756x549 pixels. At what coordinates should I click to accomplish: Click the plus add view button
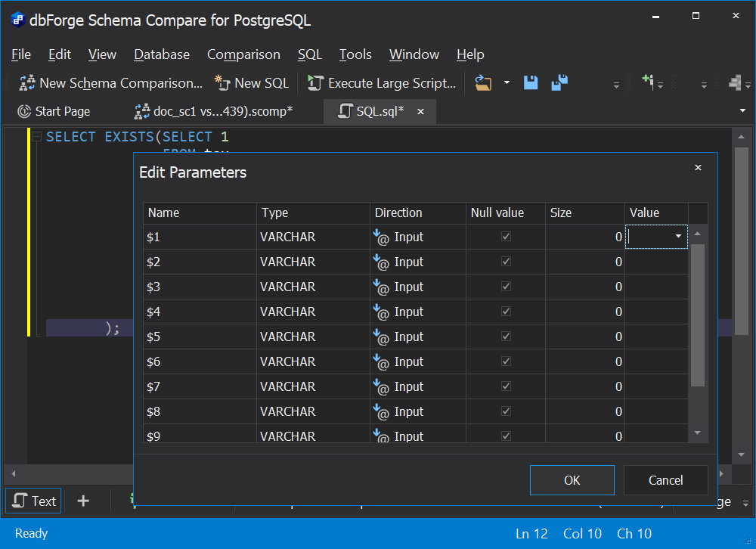click(83, 501)
